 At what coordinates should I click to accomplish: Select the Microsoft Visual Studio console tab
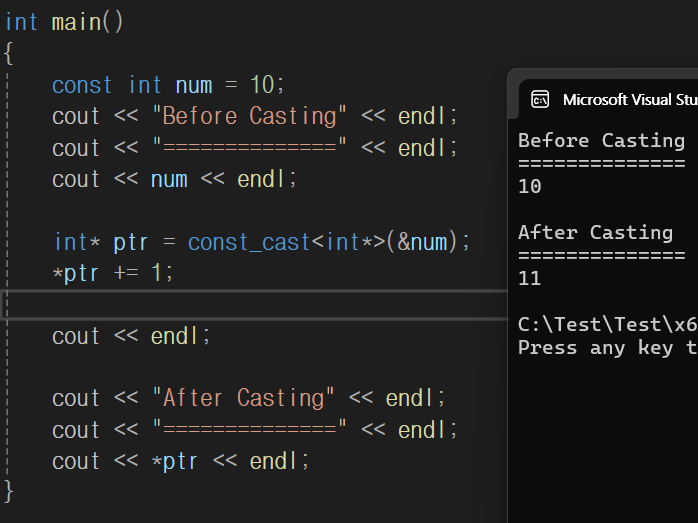(x=609, y=99)
